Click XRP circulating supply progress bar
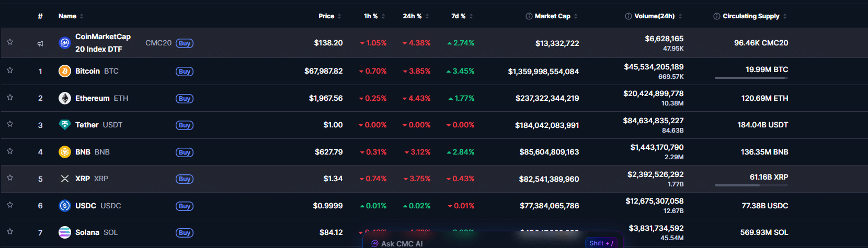The width and height of the screenshot is (868, 248). tap(751, 185)
